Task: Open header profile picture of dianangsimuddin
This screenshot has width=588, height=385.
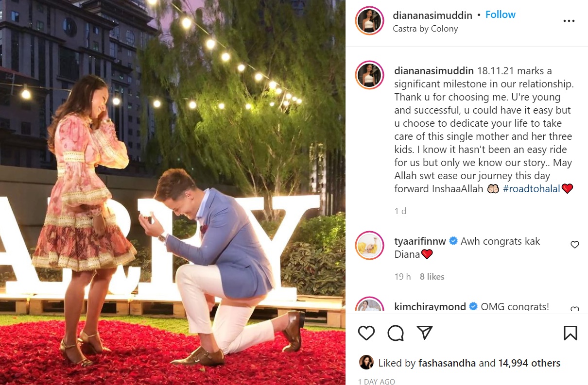Action: 370,21
